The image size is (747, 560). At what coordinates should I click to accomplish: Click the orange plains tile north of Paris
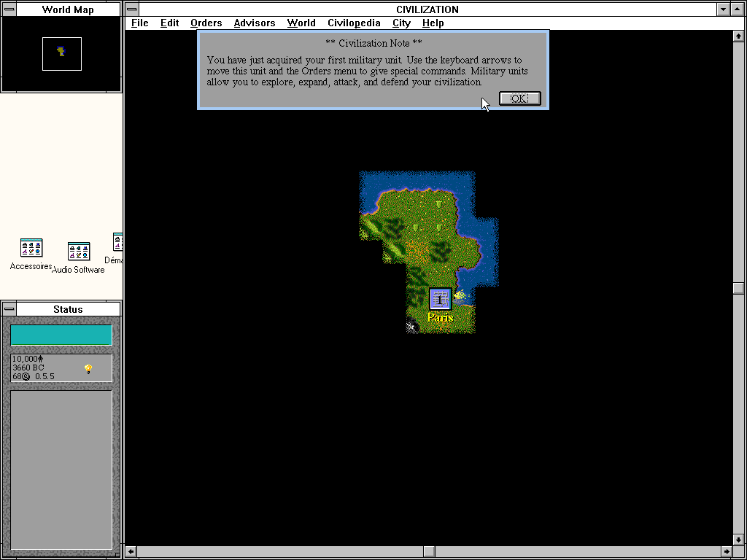417,251
